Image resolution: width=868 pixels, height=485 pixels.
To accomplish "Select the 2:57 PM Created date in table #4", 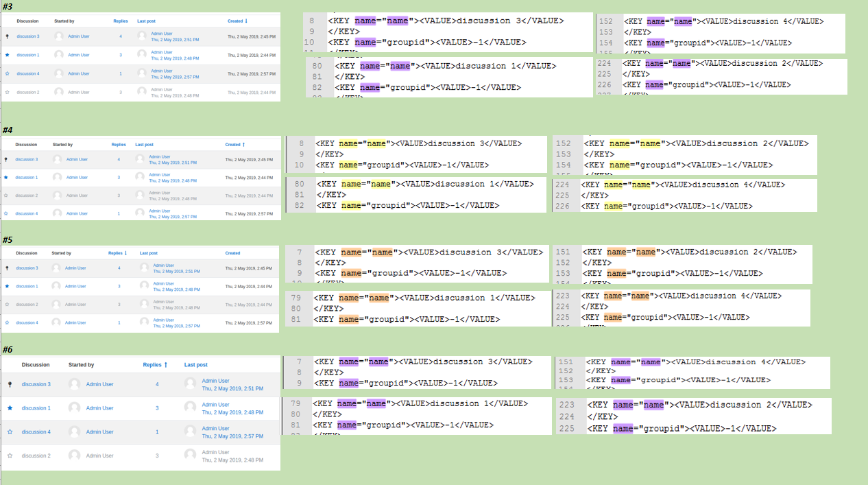I will (x=250, y=213).
